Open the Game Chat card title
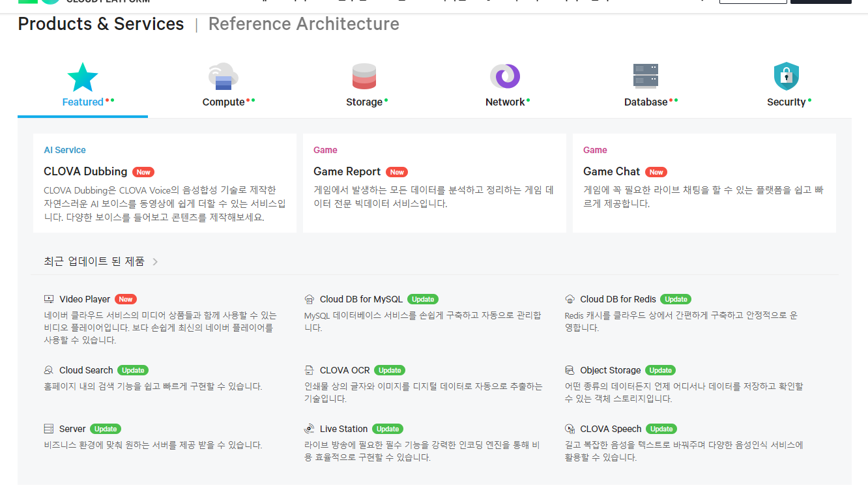The image size is (868, 492). pyautogui.click(x=611, y=171)
